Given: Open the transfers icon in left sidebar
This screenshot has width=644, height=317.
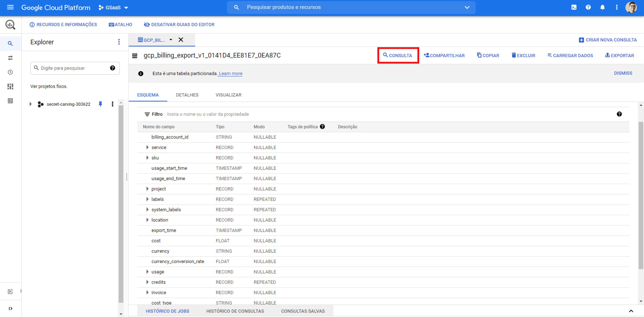Looking at the screenshot, I should 10,58.
